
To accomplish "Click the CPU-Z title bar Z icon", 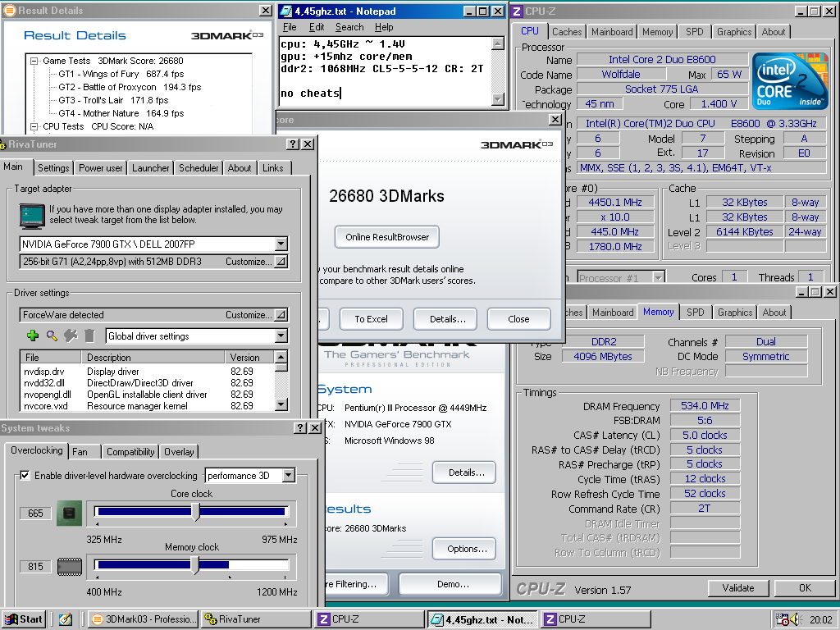I will point(517,11).
